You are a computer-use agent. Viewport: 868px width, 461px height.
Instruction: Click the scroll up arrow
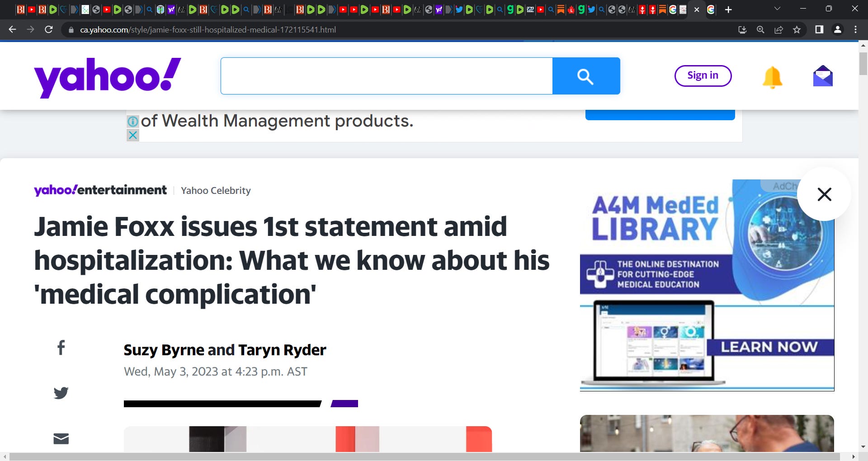tap(863, 46)
